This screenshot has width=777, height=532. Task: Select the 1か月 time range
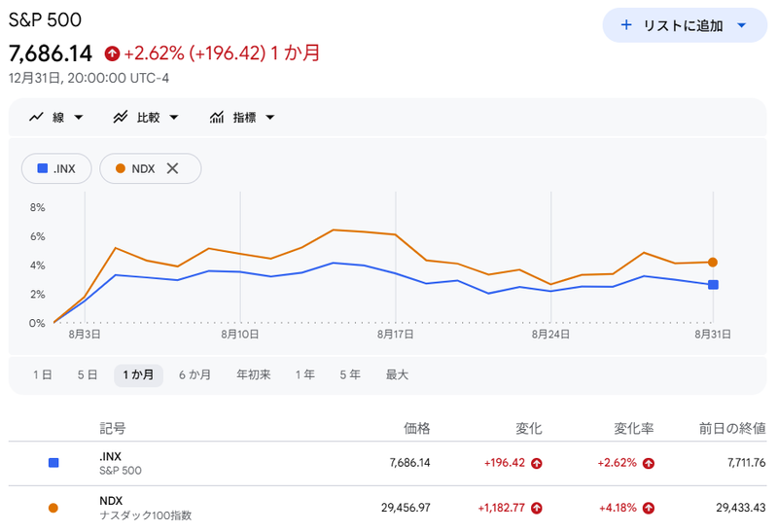click(x=138, y=374)
